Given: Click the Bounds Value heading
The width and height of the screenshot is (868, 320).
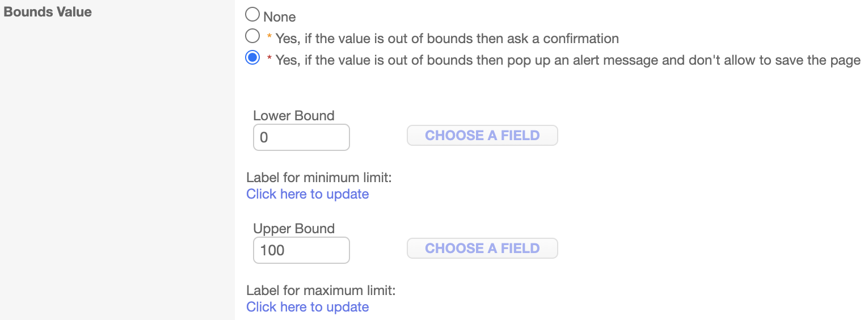Looking at the screenshot, I should click(48, 12).
